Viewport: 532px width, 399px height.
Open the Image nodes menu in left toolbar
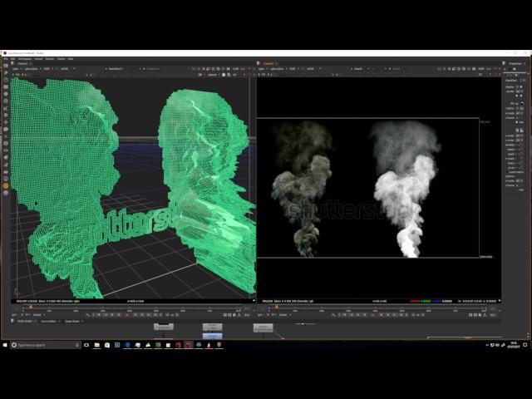pyautogui.click(x=7, y=74)
